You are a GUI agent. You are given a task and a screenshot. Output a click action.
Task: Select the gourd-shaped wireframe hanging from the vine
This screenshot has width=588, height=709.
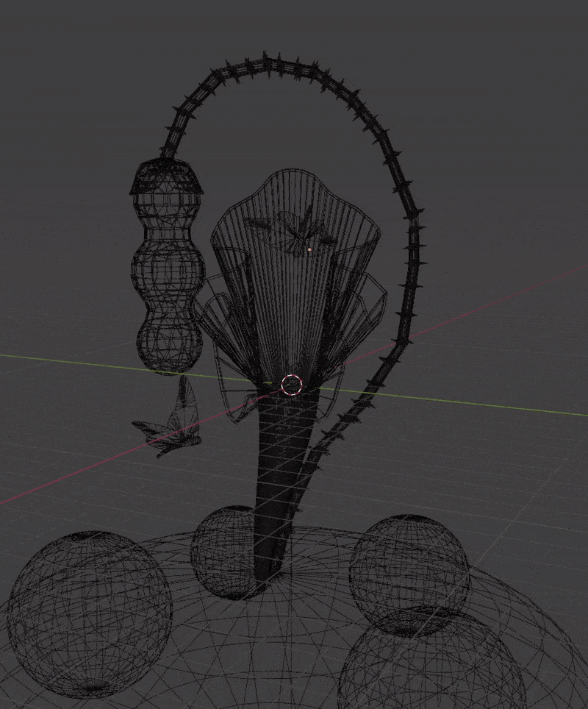[168, 267]
